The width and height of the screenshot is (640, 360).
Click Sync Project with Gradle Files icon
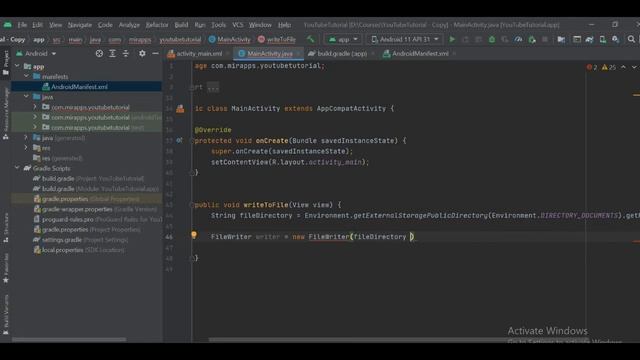[589, 39]
